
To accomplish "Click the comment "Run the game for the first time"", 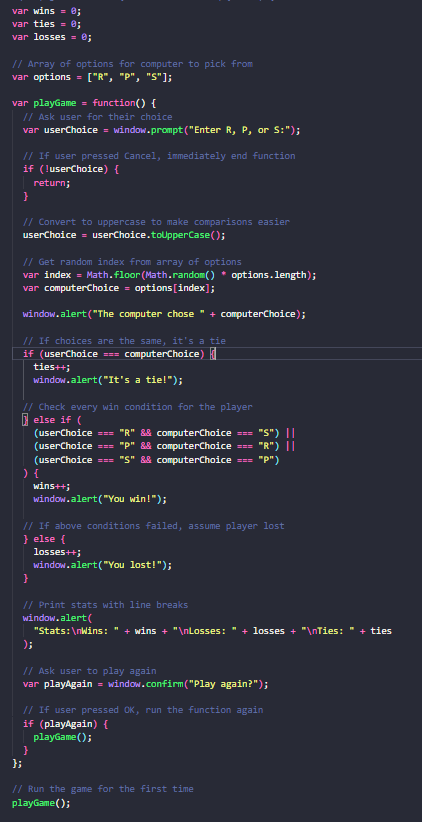I will (103, 789).
